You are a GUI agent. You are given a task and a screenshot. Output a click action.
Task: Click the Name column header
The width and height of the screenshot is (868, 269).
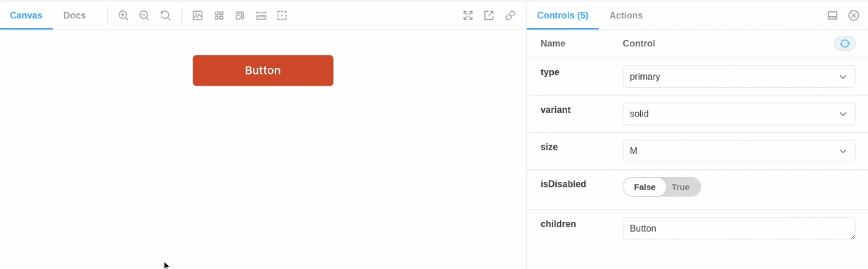(x=553, y=44)
